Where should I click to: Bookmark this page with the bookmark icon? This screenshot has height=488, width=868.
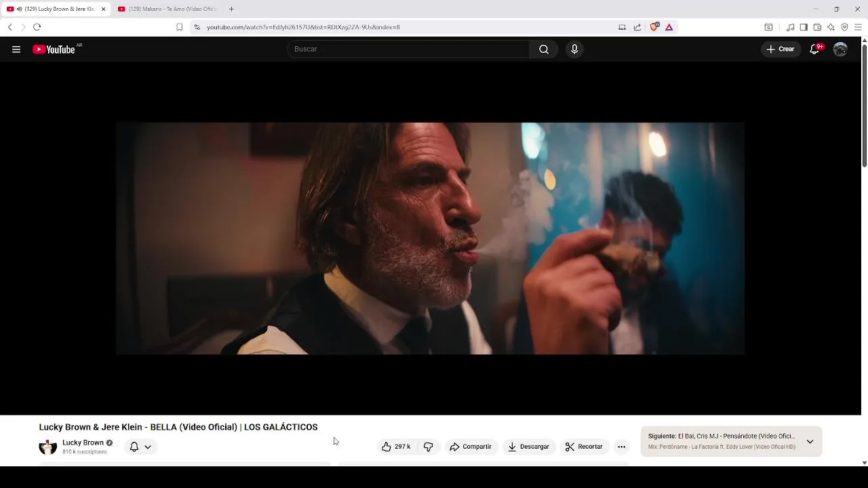[x=180, y=27]
